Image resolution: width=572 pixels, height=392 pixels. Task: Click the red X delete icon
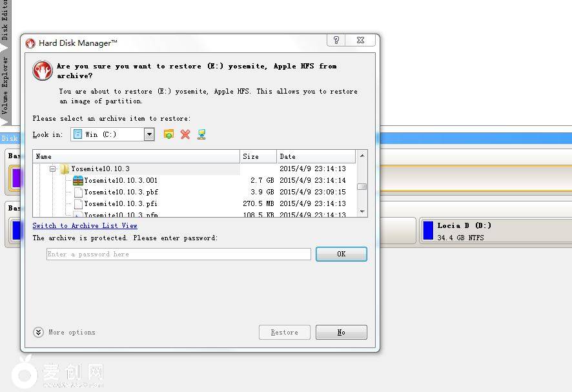pos(185,134)
